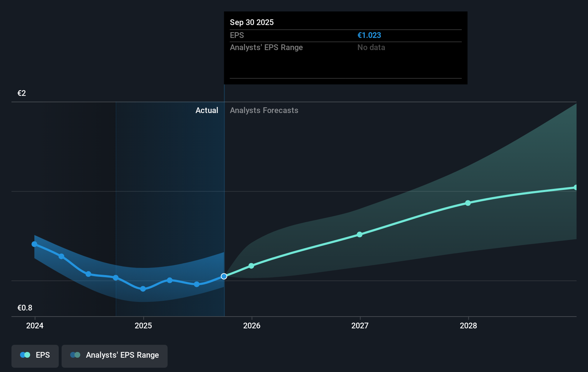
Task: Click the €1.023 EPS value in tooltip
Action: 369,35
